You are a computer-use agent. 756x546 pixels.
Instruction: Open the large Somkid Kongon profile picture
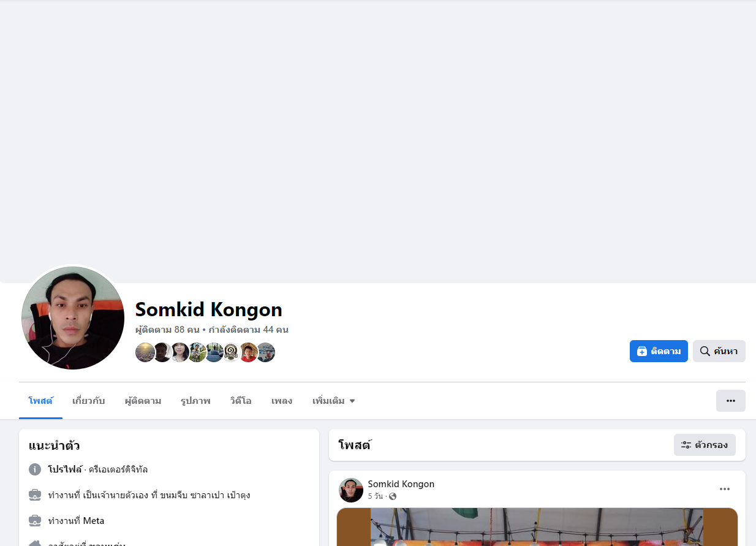73,318
